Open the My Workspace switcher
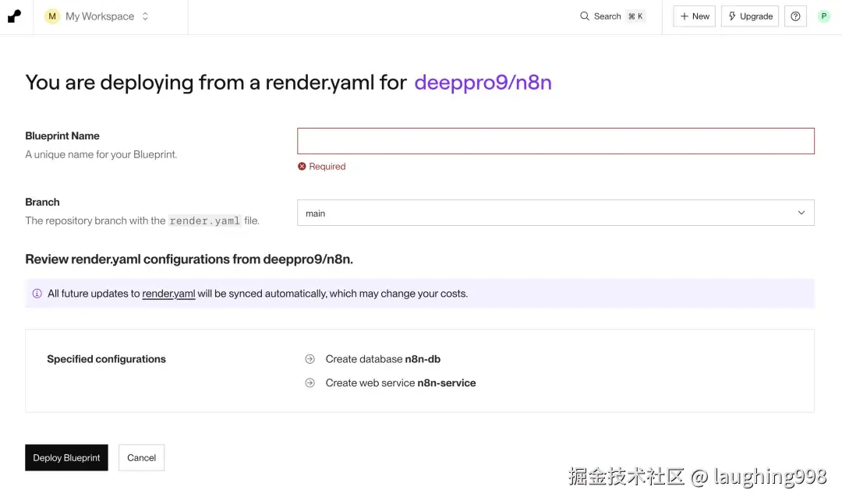 point(97,16)
